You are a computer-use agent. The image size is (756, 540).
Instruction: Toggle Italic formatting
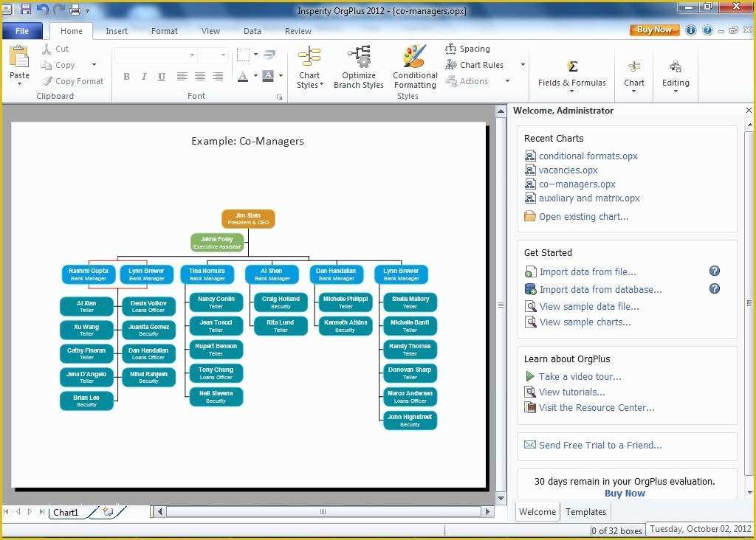[x=144, y=76]
